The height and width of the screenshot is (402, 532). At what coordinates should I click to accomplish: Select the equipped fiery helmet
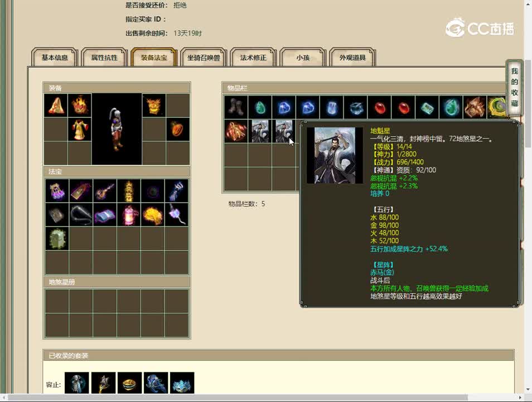[x=80, y=106]
